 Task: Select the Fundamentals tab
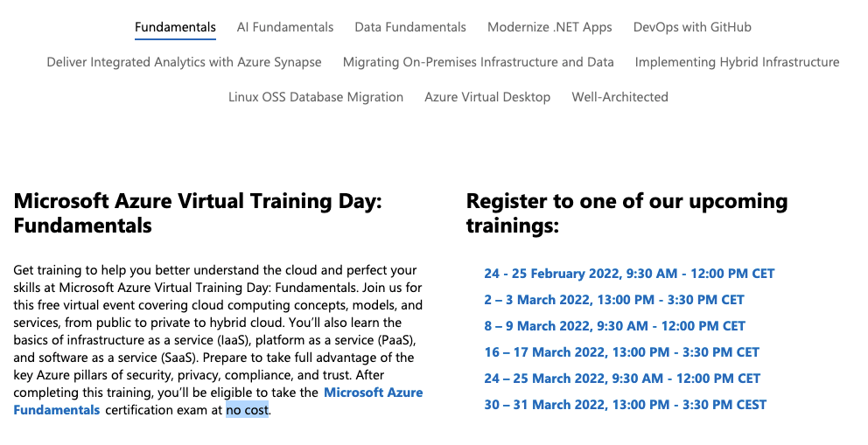(175, 27)
